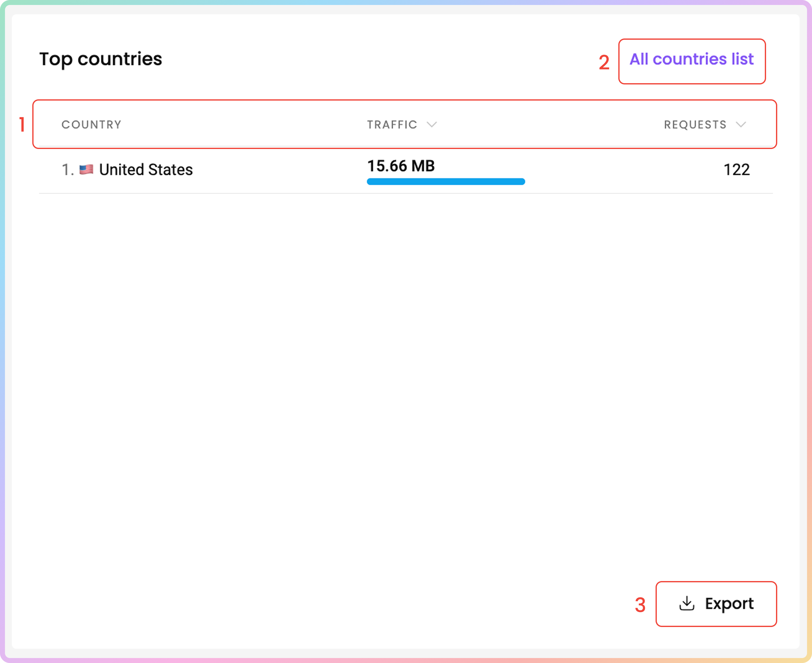Click the 15.66 MB traffic value
812x663 pixels.
401,166
